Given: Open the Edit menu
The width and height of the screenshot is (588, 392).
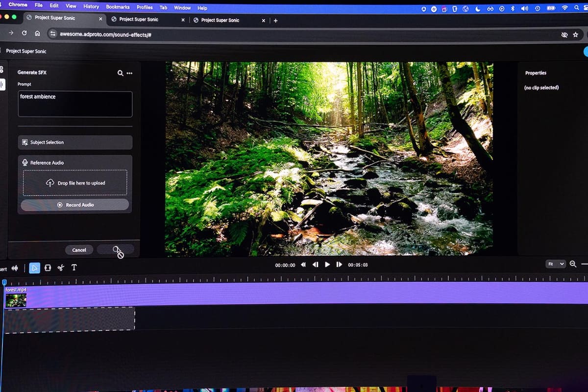Looking at the screenshot, I should [54, 5].
